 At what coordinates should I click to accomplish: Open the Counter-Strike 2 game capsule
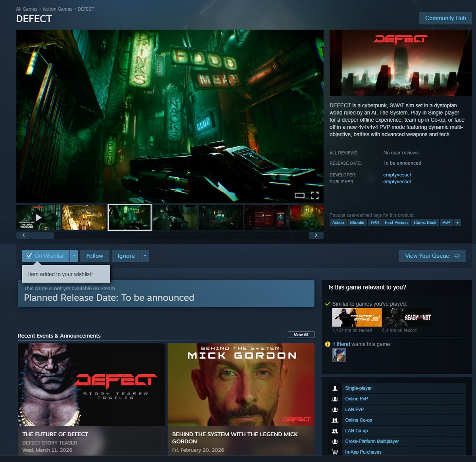pos(357,317)
